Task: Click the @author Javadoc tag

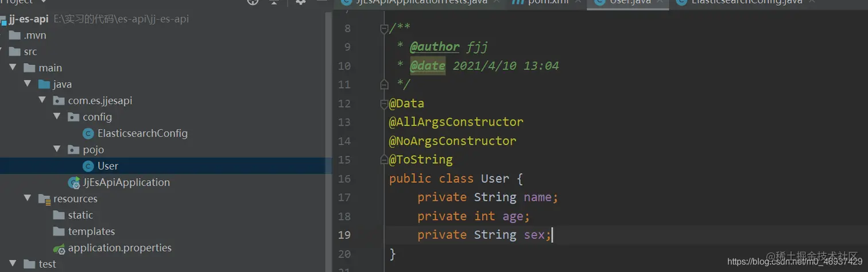Action: pyautogui.click(x=435, y=47)
